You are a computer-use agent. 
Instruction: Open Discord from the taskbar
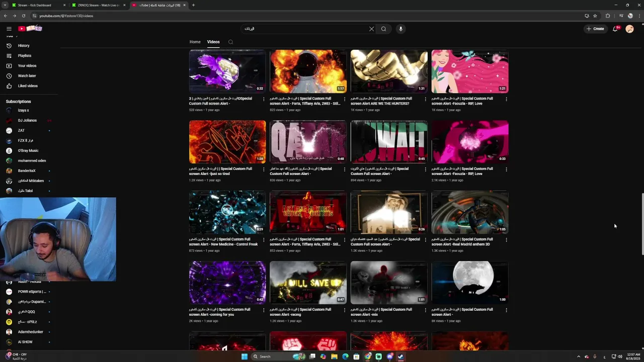389,356
